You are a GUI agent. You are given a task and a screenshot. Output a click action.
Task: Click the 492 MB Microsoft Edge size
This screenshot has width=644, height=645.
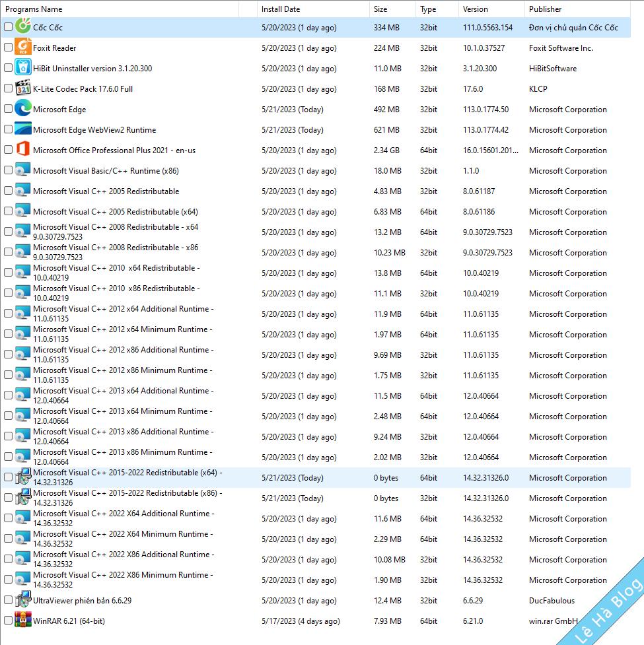pos(386,110)
